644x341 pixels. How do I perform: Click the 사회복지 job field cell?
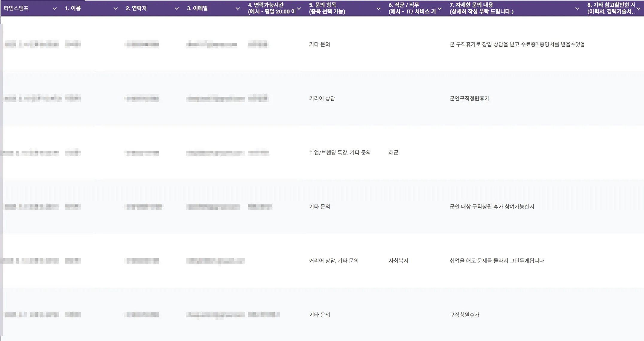coord(398,261)
